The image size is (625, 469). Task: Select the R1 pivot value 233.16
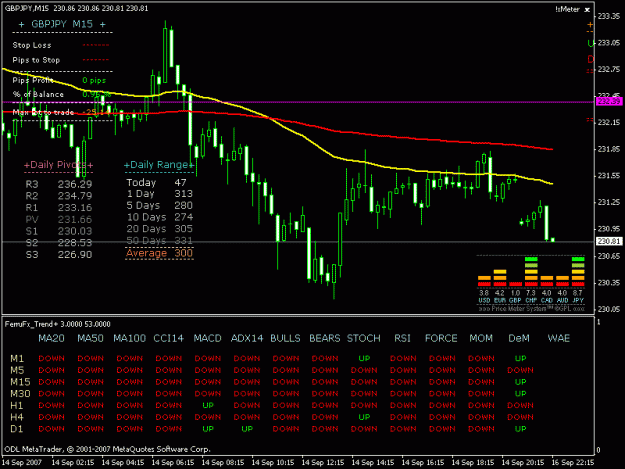tap(75, 207)
